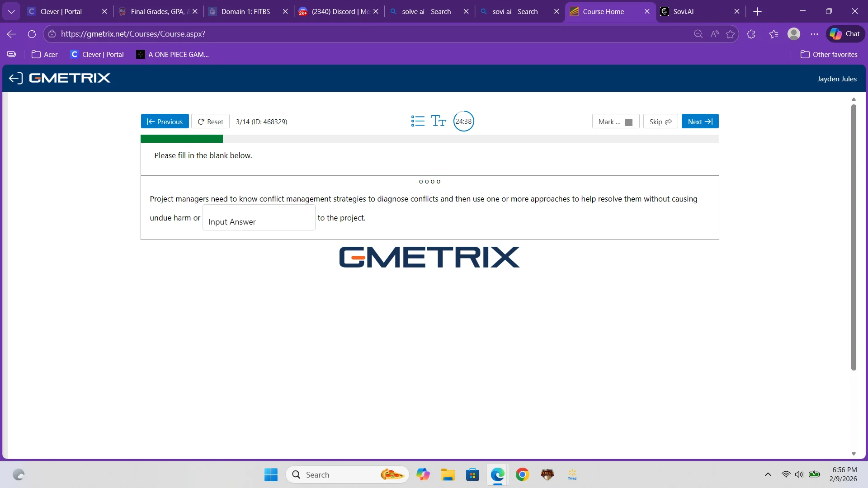Open Chrome from the taskbar
Image resolution: width=868 pixels, height=488 pixels.
[522, 474]
